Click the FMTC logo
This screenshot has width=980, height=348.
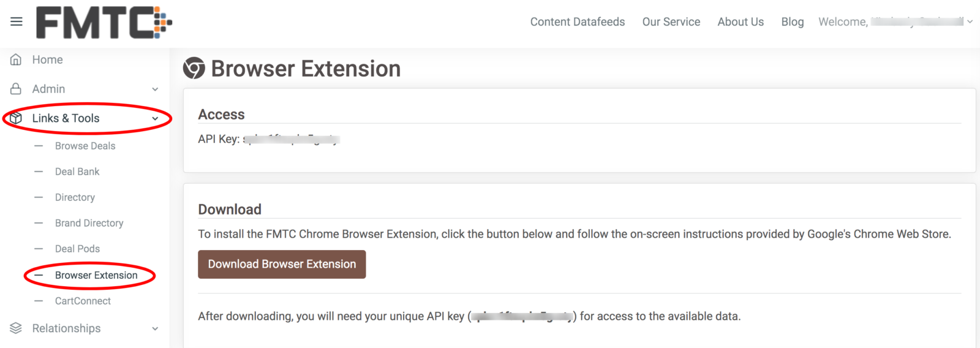tap(104, 23)
